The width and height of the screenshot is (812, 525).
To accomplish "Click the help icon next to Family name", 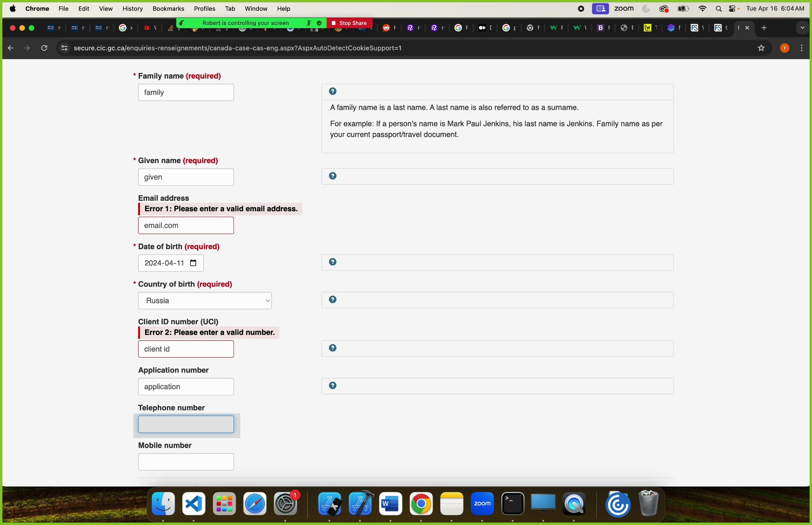I will tap(333, 90).
